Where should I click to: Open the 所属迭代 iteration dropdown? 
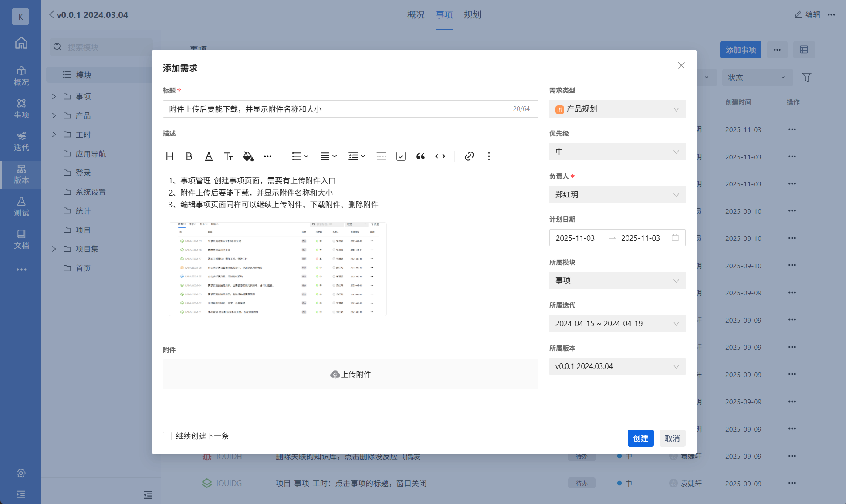(617, 324)
